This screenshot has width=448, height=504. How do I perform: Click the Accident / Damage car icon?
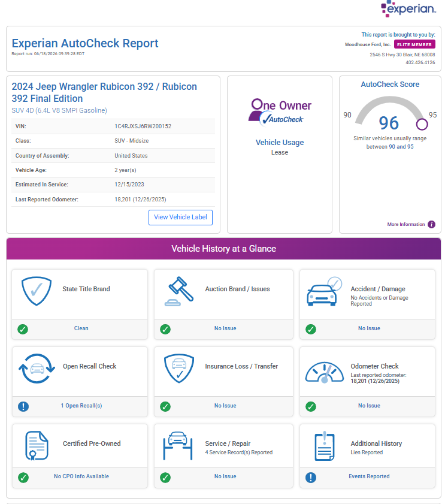coord(324,291)
